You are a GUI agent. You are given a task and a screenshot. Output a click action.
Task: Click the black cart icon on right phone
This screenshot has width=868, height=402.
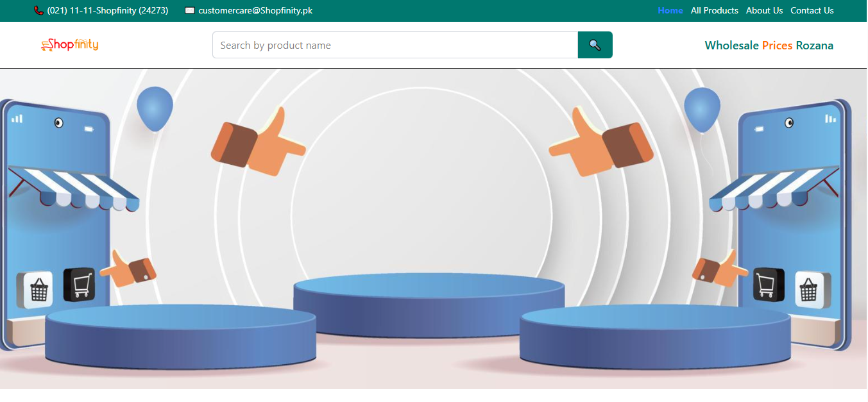click(x=769, y=284)
